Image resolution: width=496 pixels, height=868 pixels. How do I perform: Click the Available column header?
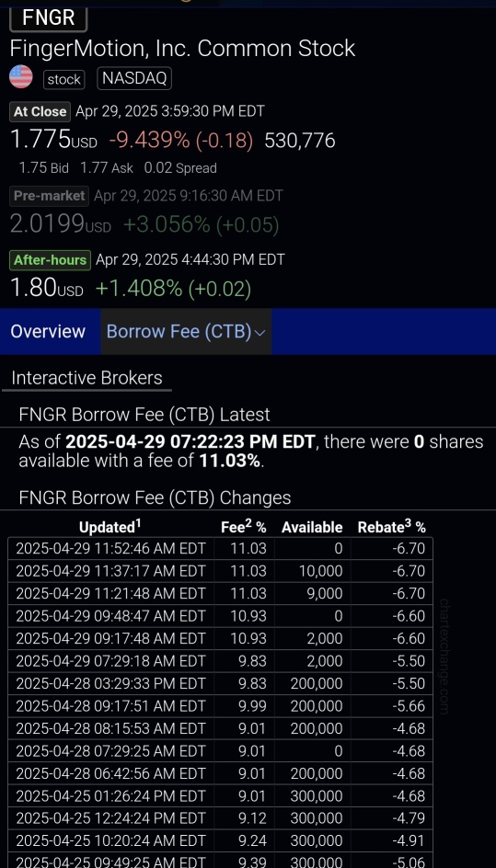click(312, 528)
